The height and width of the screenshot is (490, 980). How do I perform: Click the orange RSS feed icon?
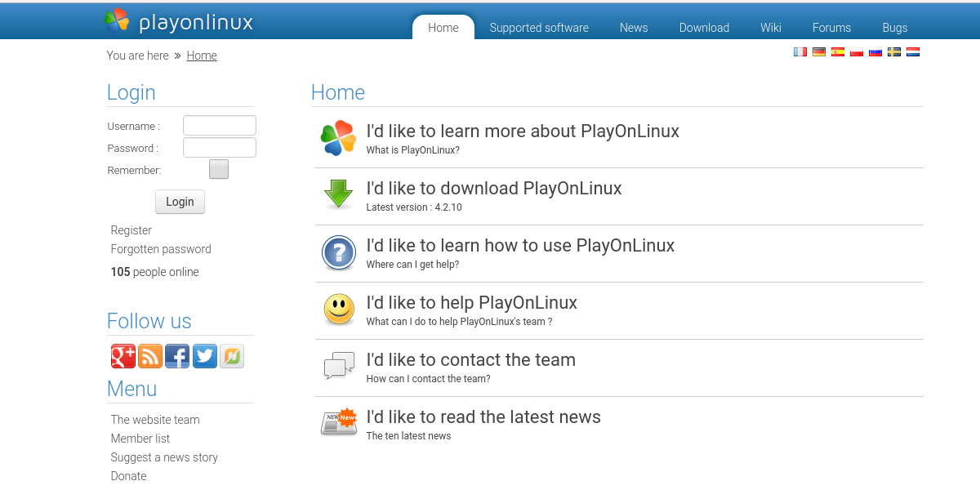[150, 356]
